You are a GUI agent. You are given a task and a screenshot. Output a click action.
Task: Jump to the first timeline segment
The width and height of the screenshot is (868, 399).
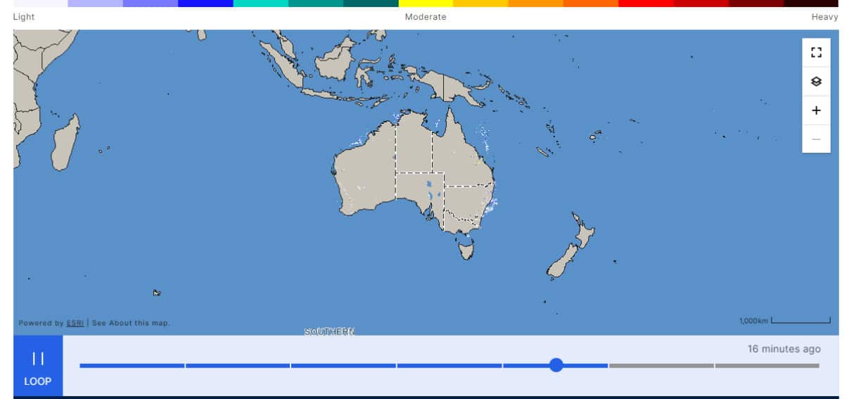click(132, 365)
